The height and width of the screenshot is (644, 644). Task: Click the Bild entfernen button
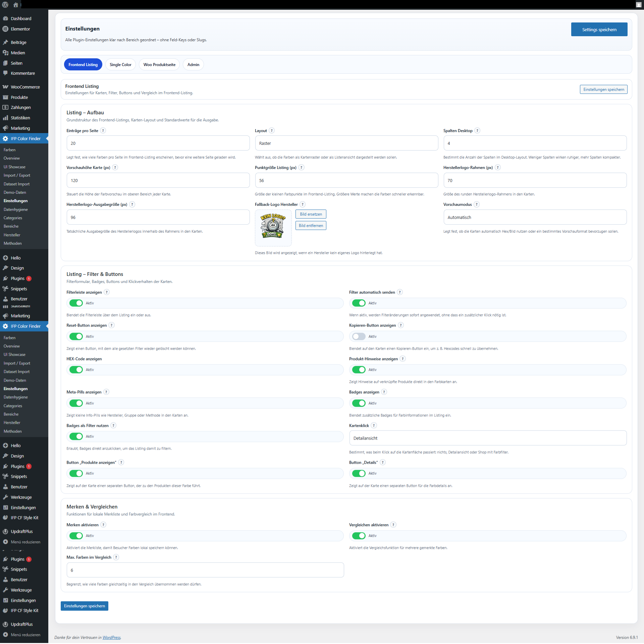pos(311,226)
